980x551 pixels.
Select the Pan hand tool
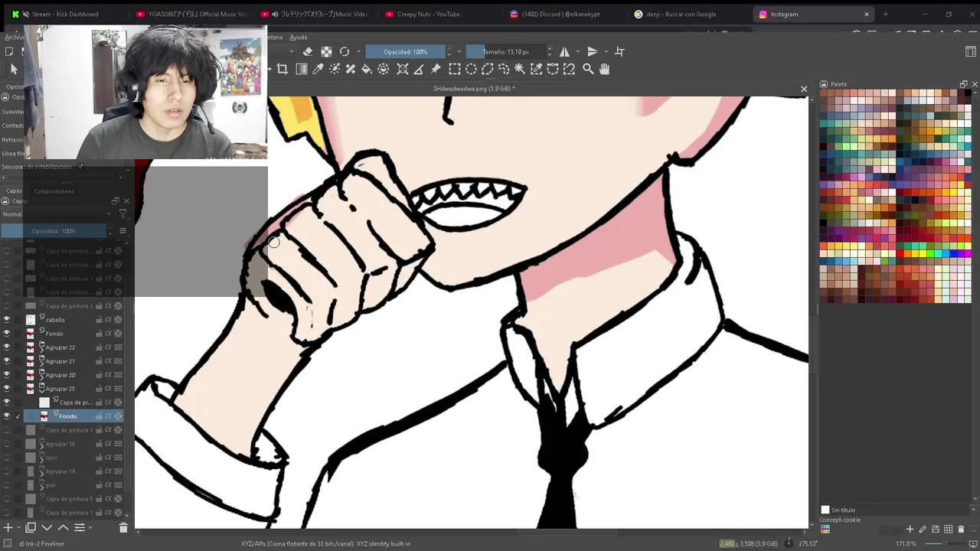tap(604, 69)
